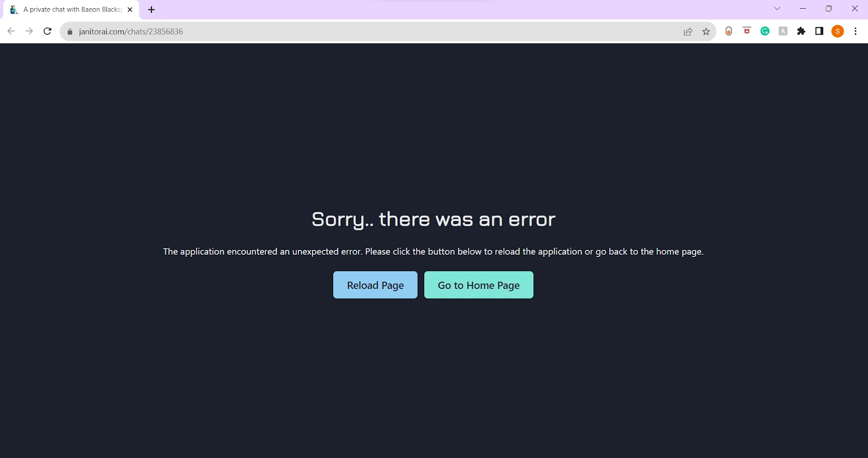Open the share page icon in the address bar
The height and width of the screenshot is (458, 868).
[688, 31]
